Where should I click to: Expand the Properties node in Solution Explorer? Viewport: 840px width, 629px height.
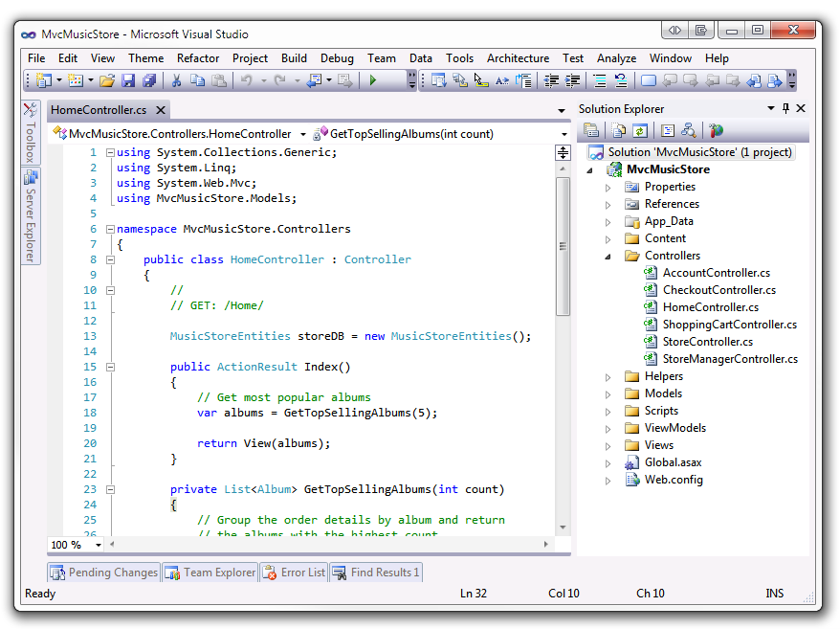point(608,188)
